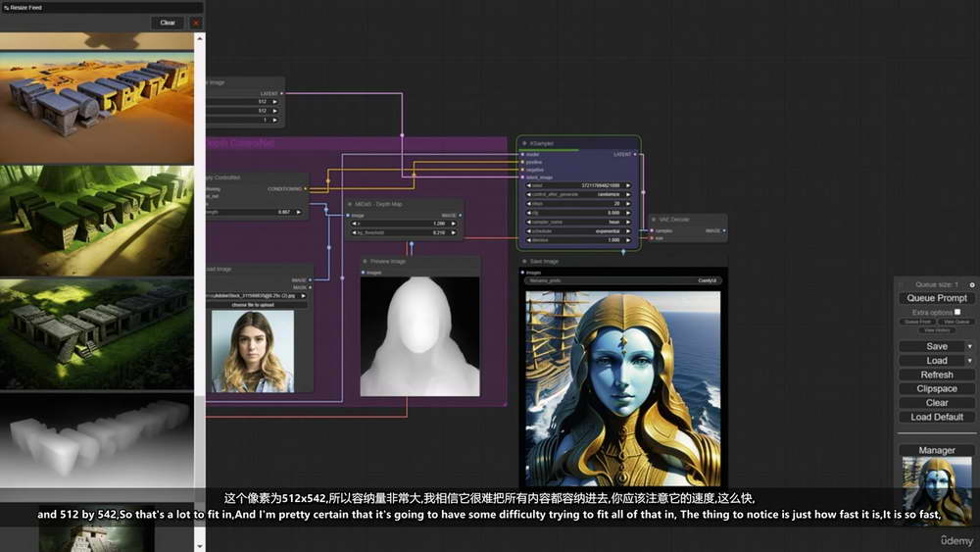980x552 pixels.
Task: Collapse the KSampler node using its title dot
Action: 524,144
